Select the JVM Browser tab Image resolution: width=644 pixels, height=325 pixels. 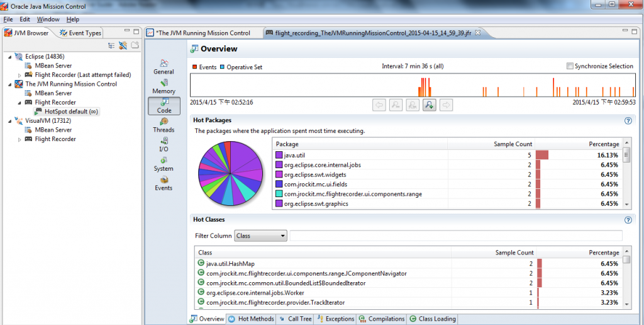pos(26,33)
